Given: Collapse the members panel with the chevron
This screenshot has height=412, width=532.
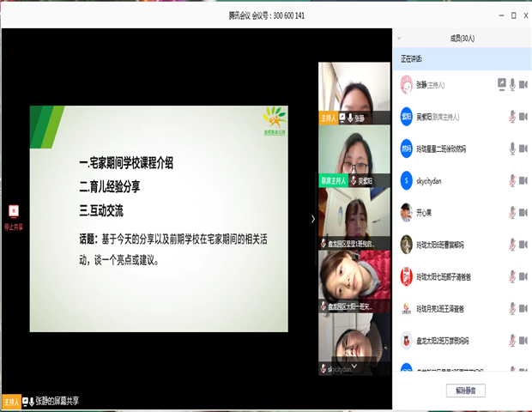Looking at the screenshot, I should 400,38.
